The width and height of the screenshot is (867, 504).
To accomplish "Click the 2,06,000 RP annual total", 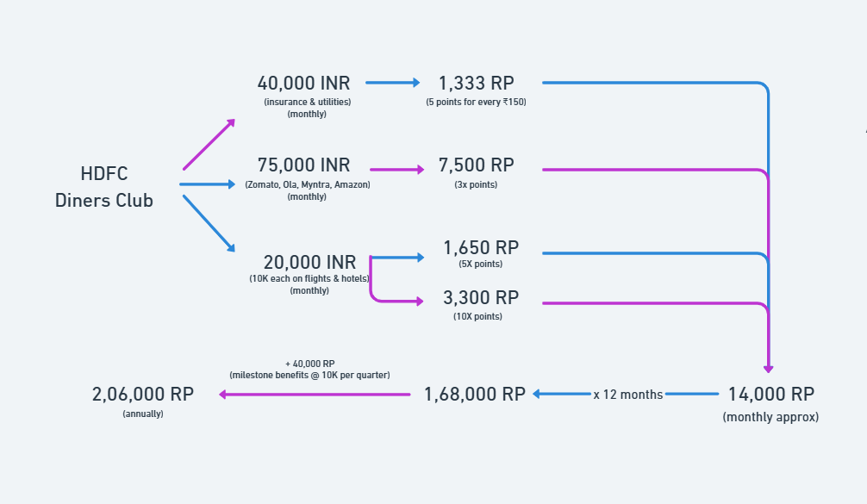I will 143,395.
